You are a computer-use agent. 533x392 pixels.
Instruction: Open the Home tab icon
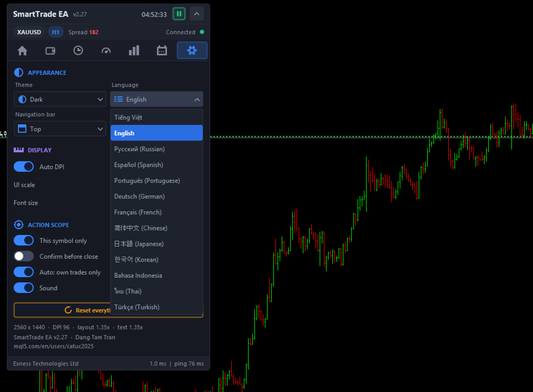click(23, 51)
